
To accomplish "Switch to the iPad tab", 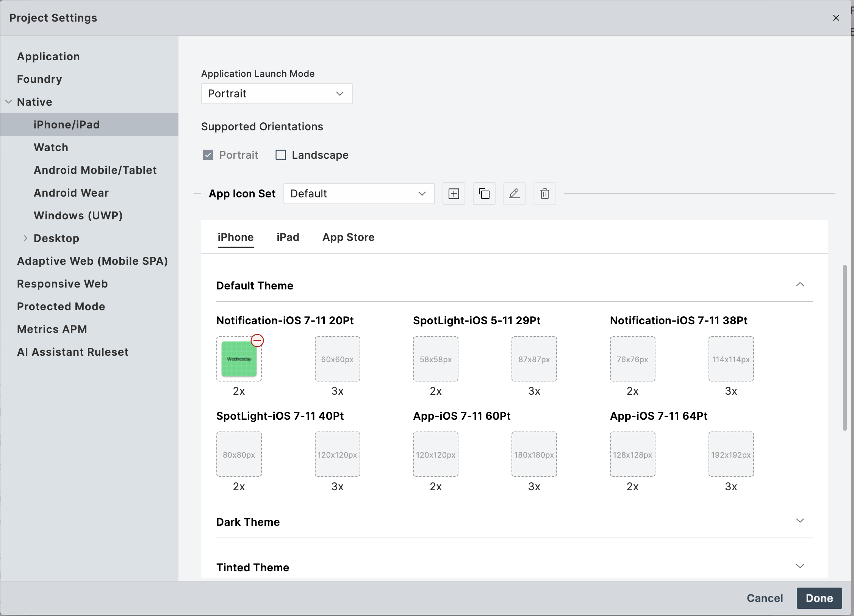I will (x=288, y=238).
